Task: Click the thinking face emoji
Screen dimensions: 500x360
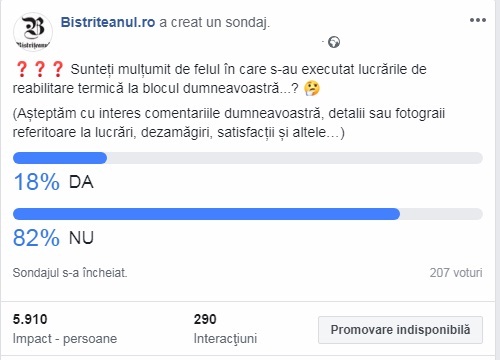Action: (312, 88)
